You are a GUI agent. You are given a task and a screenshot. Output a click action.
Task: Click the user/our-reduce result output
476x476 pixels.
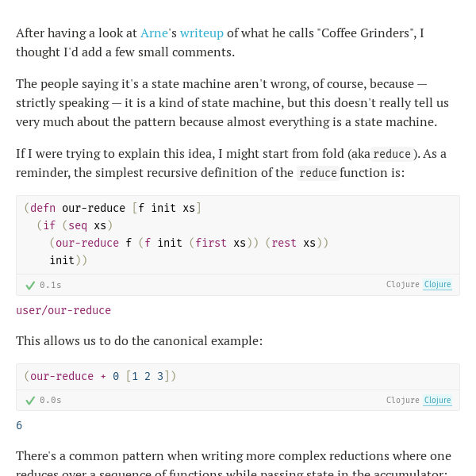tap(63, 310)
